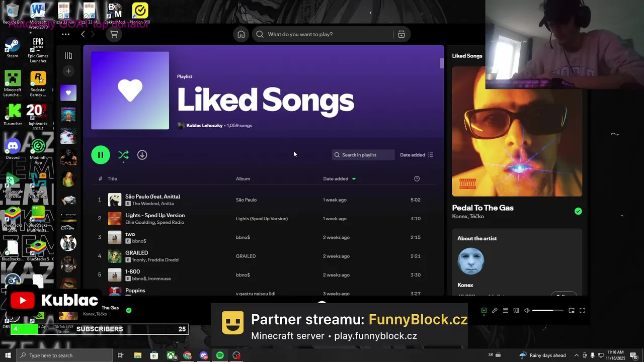Open Steam desktop shortcut
Image resolution: width=644 pixels, height=362 pixels.
click(x=13, y=48)
